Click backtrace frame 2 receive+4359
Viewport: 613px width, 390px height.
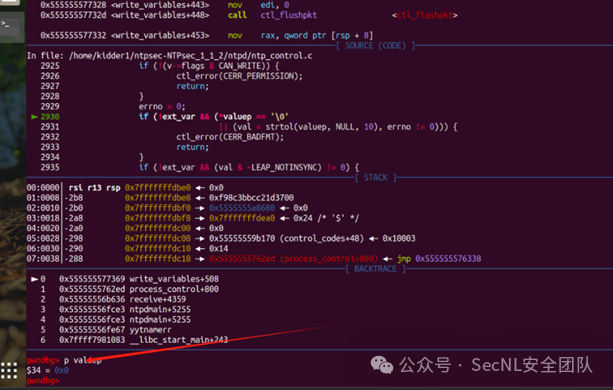click(113, 299)
